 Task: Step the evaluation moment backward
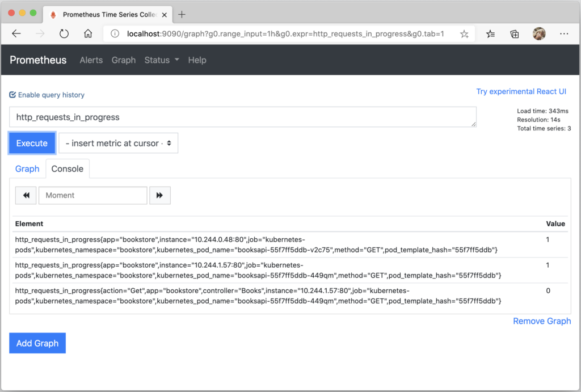coord(26,195)
